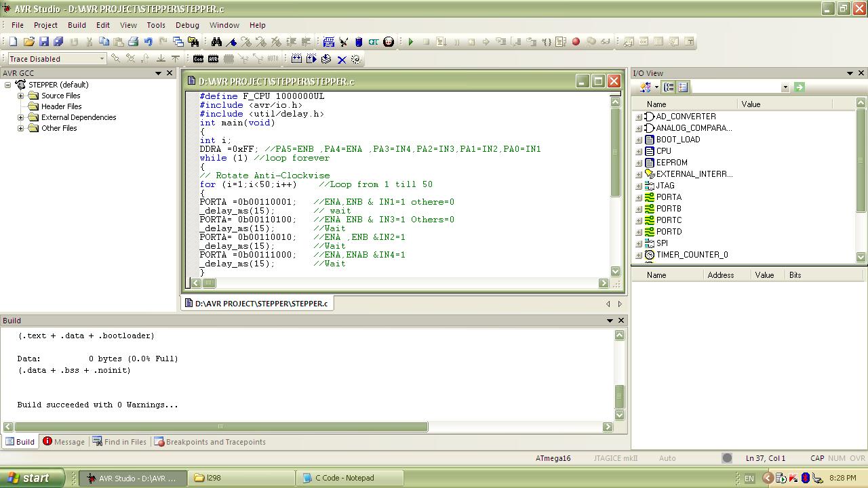Collapse the STEPPER (default) project node

(x=8, y=85)
